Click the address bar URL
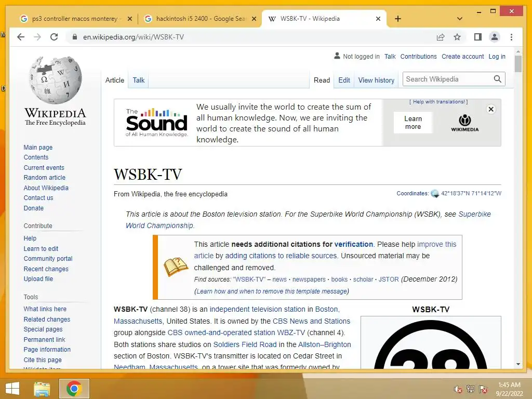Image resolution: width=532 pixels, height=399 pixels. (x=134, y=37)
